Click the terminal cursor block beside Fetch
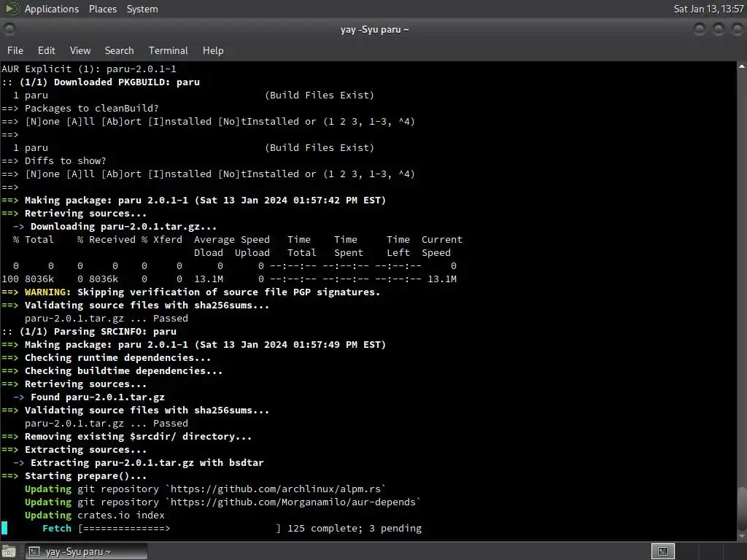747x560 pixels. point(4,528)
